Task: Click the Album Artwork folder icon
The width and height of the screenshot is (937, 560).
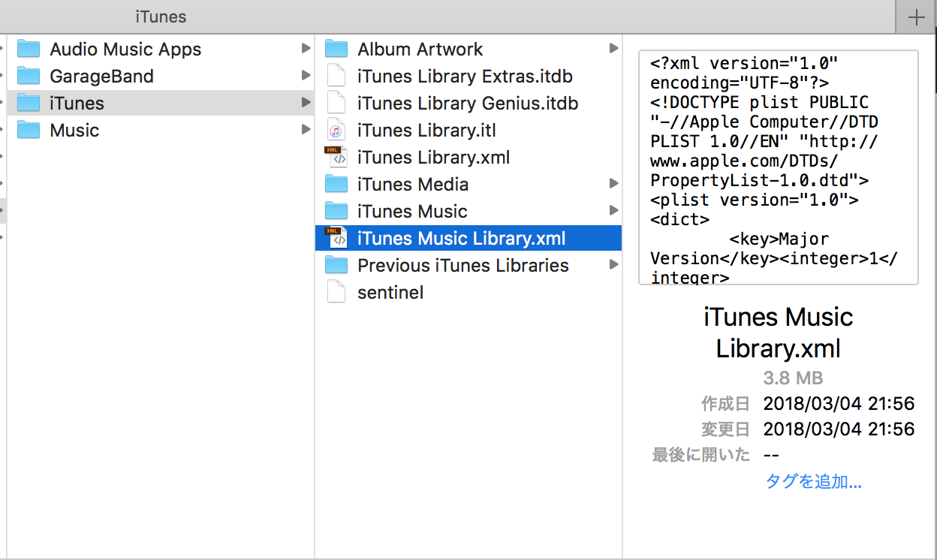Action: coord(336,50)
